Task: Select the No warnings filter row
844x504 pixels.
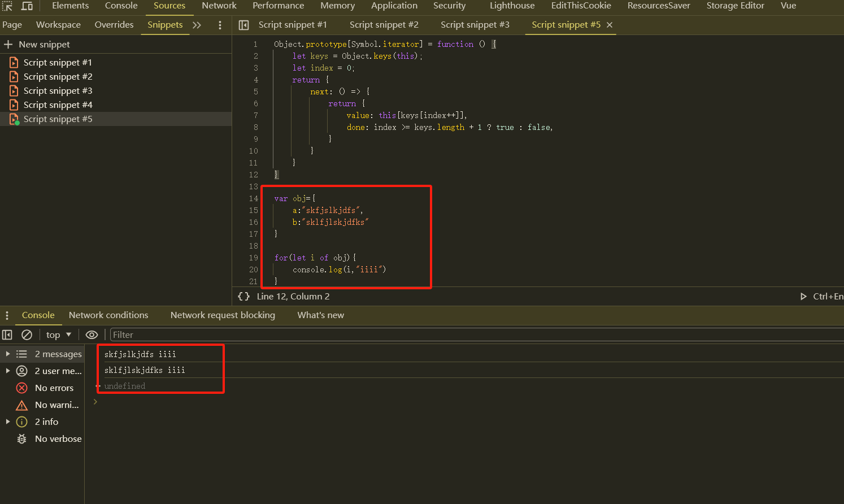Action: click(x=42, y=405)
